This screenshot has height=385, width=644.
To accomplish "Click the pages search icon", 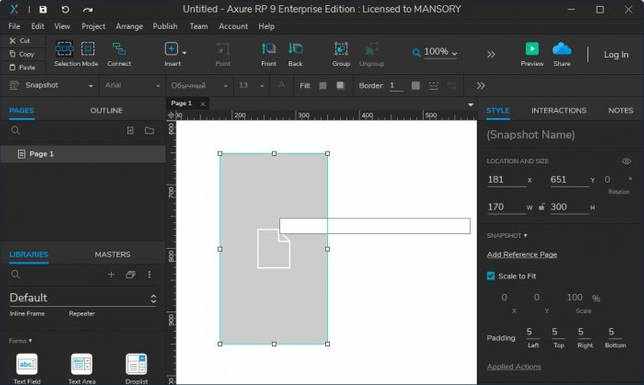I will pyautogui.click(x=15, y=131).
